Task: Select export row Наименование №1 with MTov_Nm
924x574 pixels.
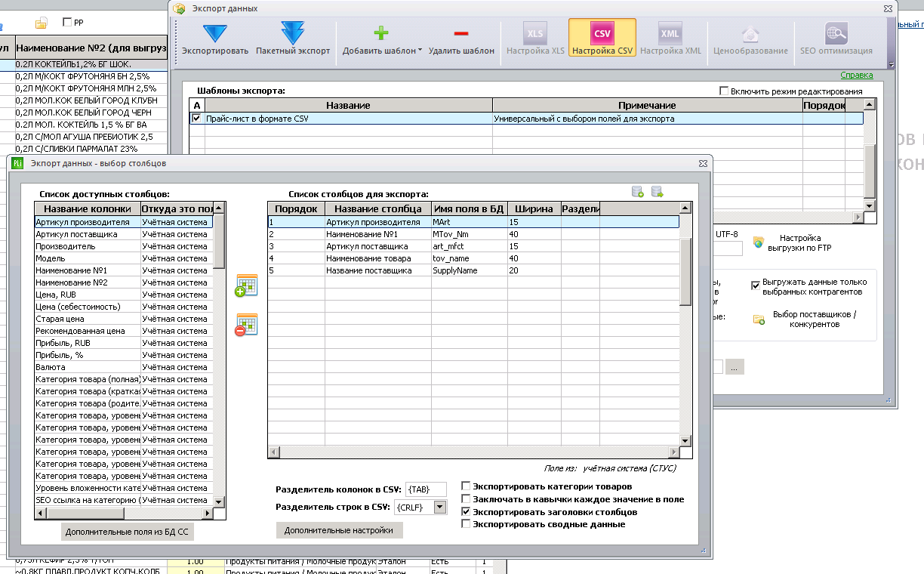Action: pos(473,234)
